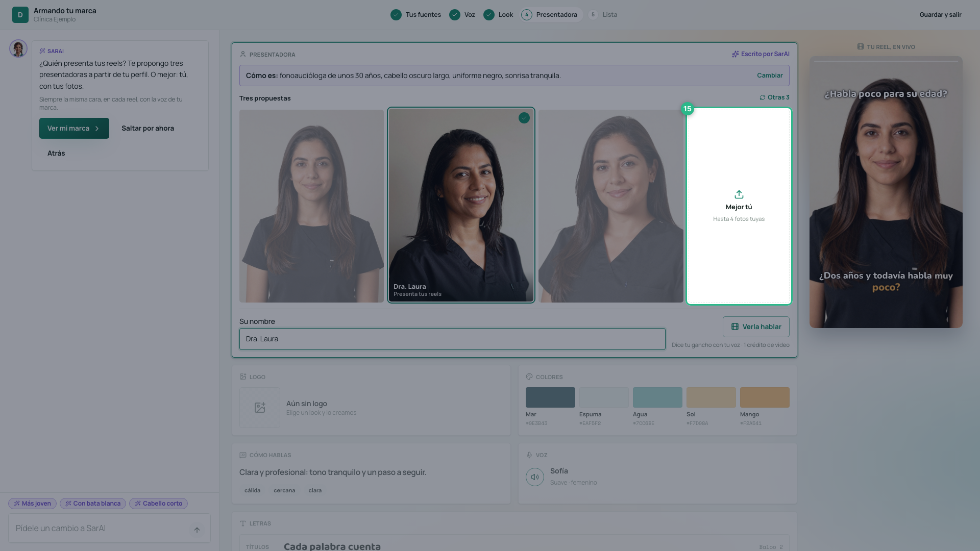
Task: Play the Sofía voice speaker icon
Action: 534,477
